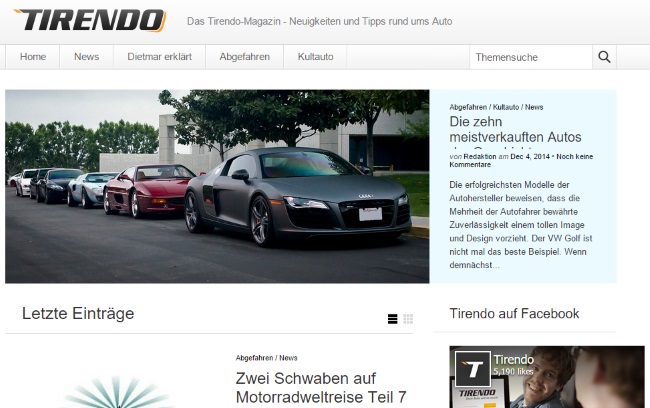The height and width of the screenshot is (408, 650).
Task: Open featured article 'Die zehn meistverkauften Autos'
Action: click(x=515, y=137)
